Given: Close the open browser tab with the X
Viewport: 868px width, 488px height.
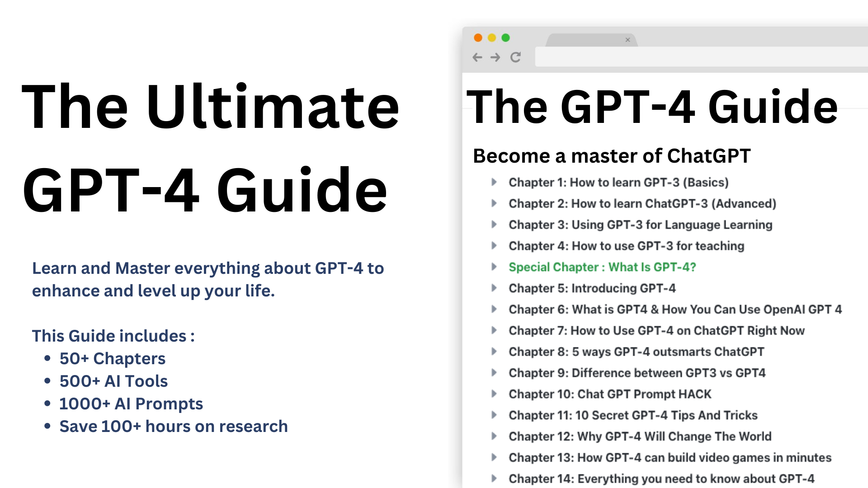Looking at the screenshot, I should point(628,40).
